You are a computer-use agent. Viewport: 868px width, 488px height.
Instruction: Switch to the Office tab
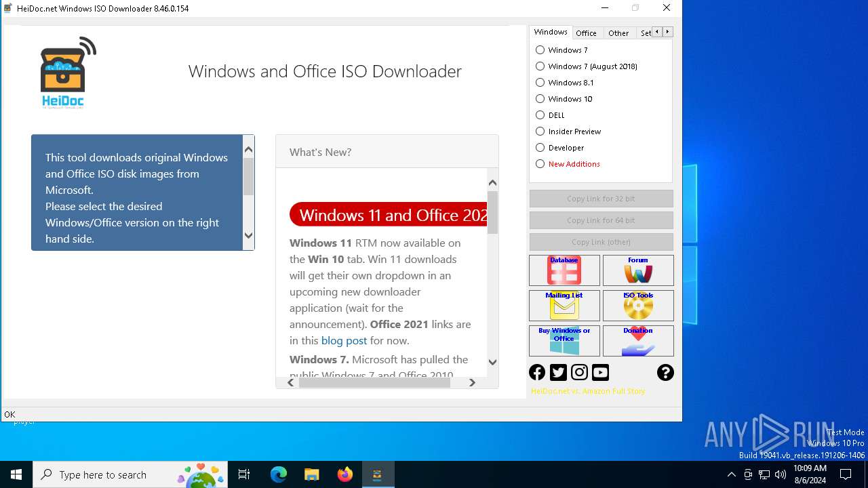[x=586, y=33]
